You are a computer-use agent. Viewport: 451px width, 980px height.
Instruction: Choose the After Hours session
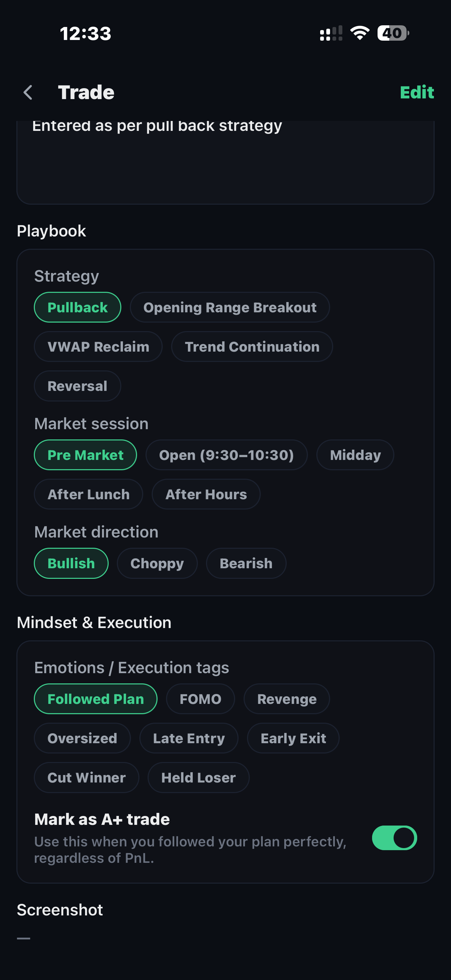click(x=206, y=494)
